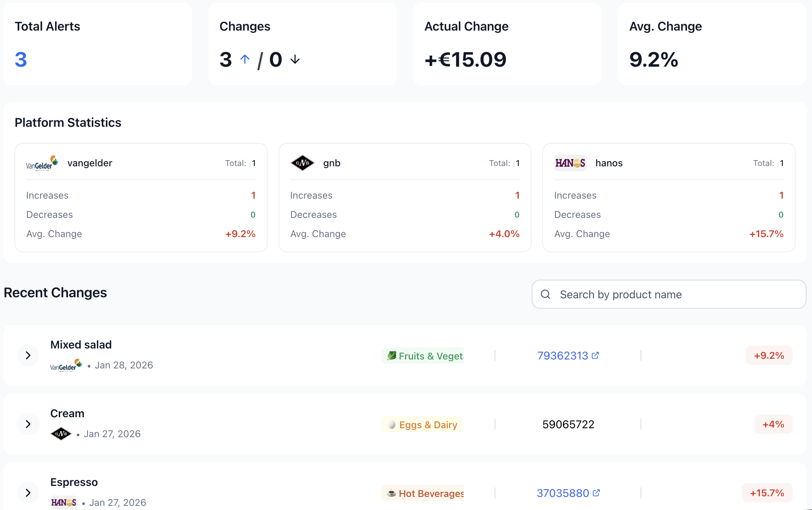Click external link icon next to 79362313
The height and width of the screenshot is (510, 812).
point(596,355)
